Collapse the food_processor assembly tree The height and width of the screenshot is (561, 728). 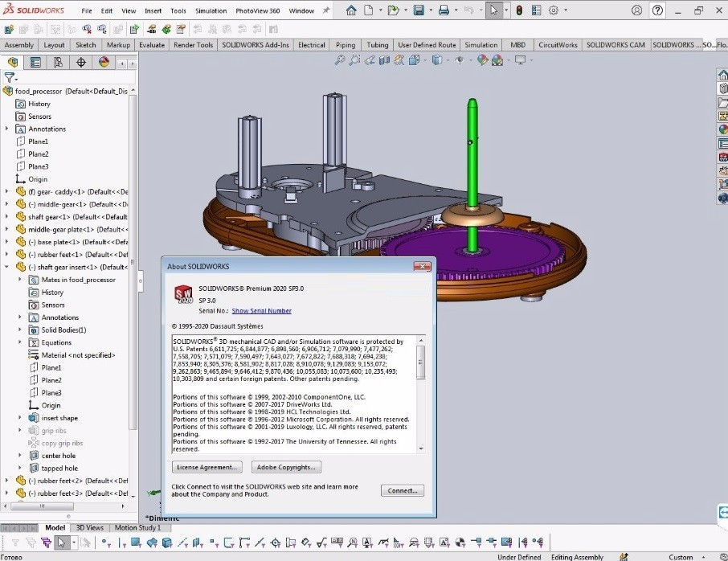tap(6, 91)
